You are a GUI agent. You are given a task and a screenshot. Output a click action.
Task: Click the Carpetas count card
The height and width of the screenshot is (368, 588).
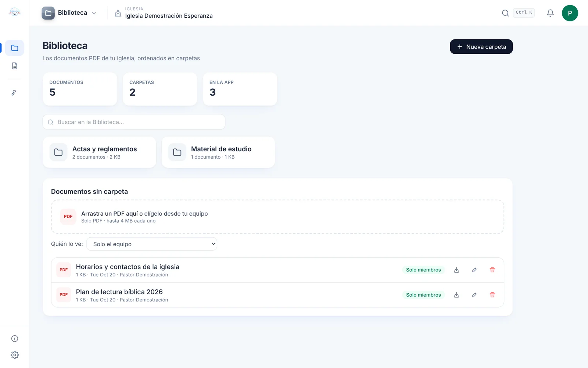[160, 89]
